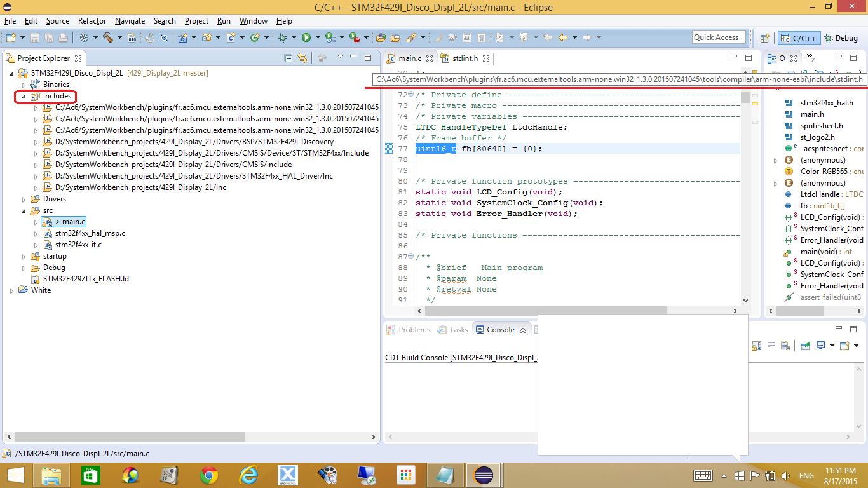Image resolution: width=868 pixels, height=488 pixels.
Task: Open the Refactor menu
Action: coord(92,21)
